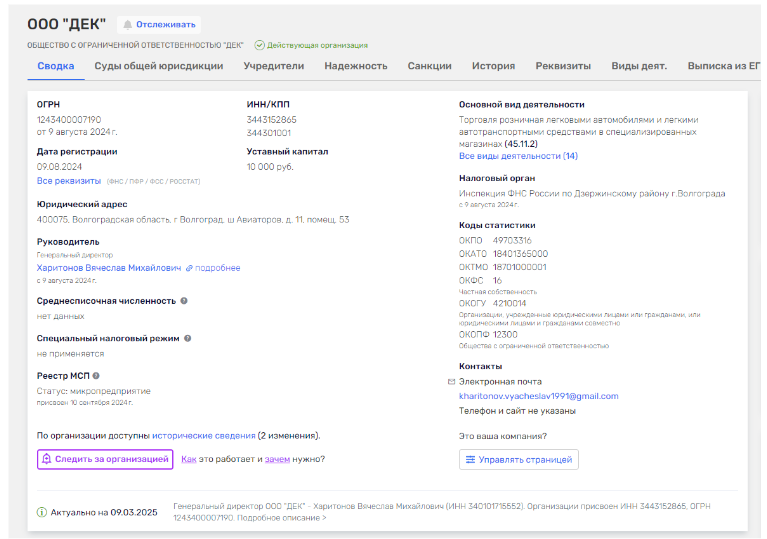The height and width of the screenshot is (539, 767).
Task: Click the envelope icon near Электронная почта
Action: click(451, 382)
